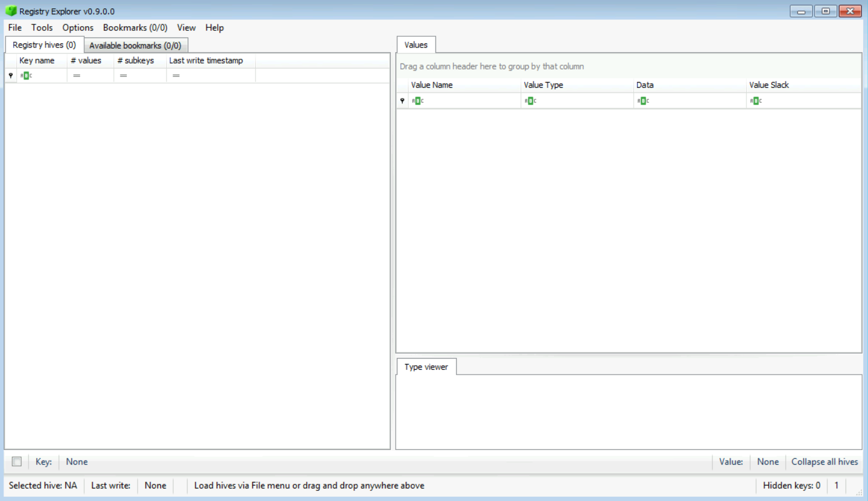
Task: Click the Value Type filter condition icon
Action: tap(530, 101)
